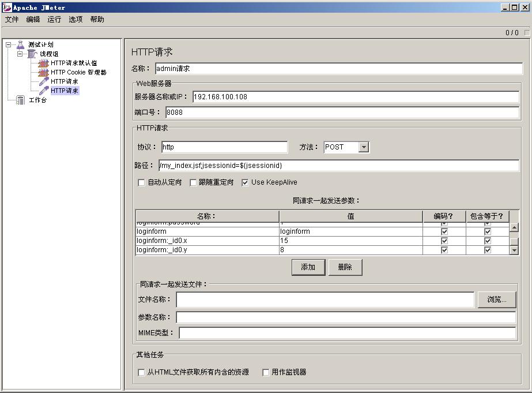Collapse the thread group tree node

click(20, 54)
